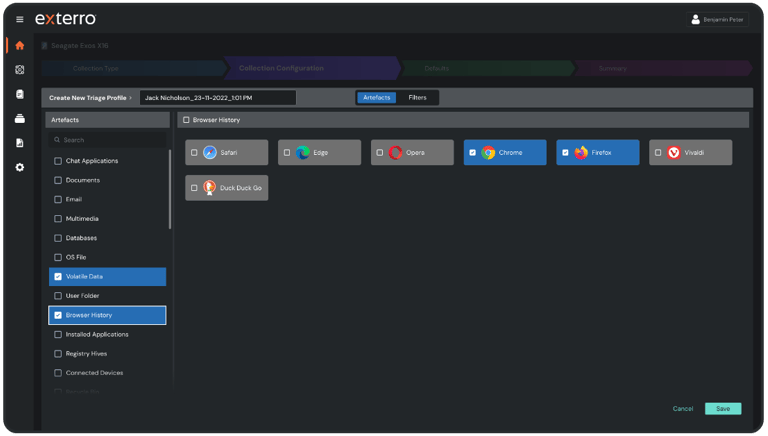This screenshot has width=768, height=436.
Task: Uncheck the Volatile Data checkbox
Action: point(58,277)
